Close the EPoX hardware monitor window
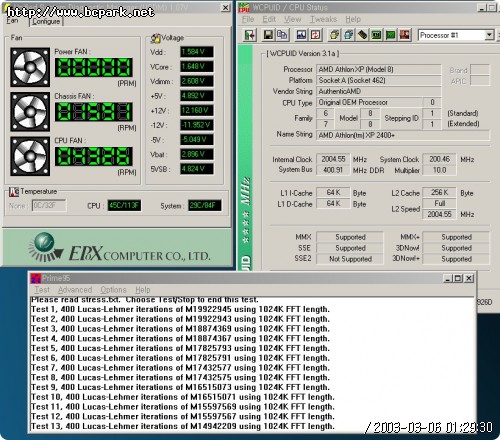 (226, 7)
